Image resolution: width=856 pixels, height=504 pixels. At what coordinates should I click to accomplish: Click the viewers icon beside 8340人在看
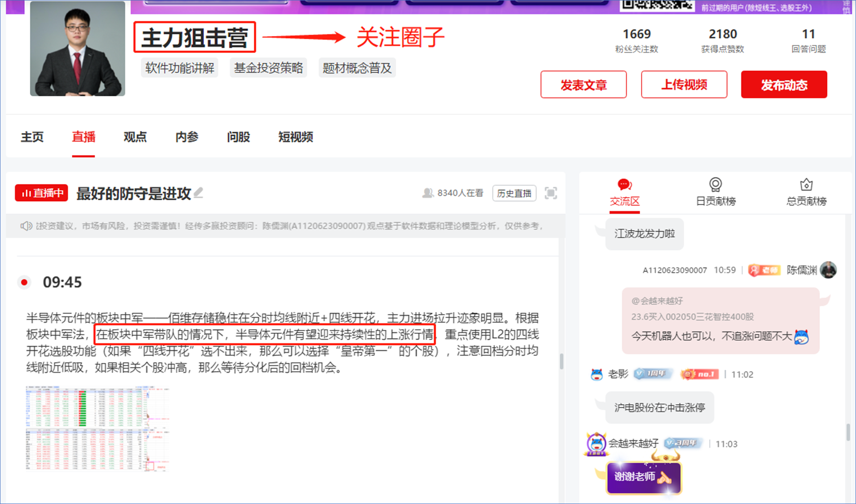[428, 193]
